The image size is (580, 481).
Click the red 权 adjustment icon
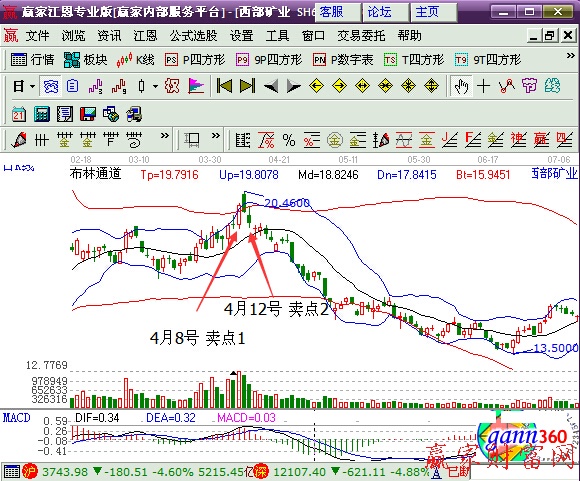click(172, 86)
